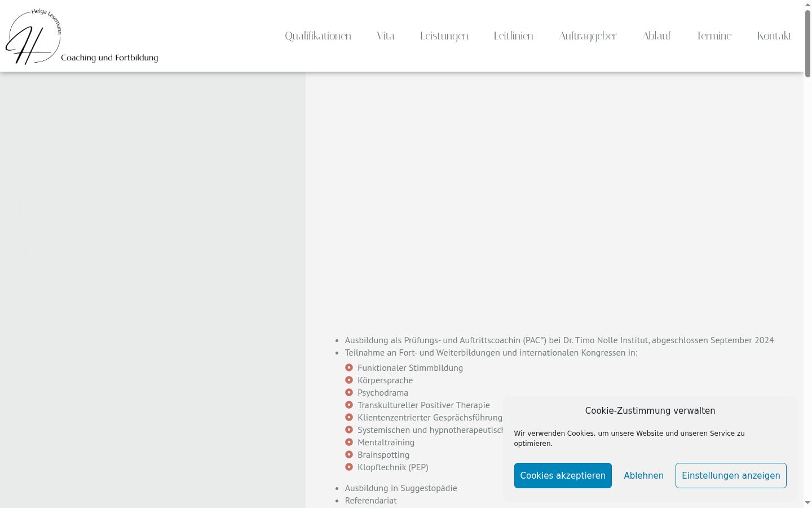Viewport: 812px width, 508px height.
Task: Open the Leistungen navigation link
Action: (x=444, y=36)
